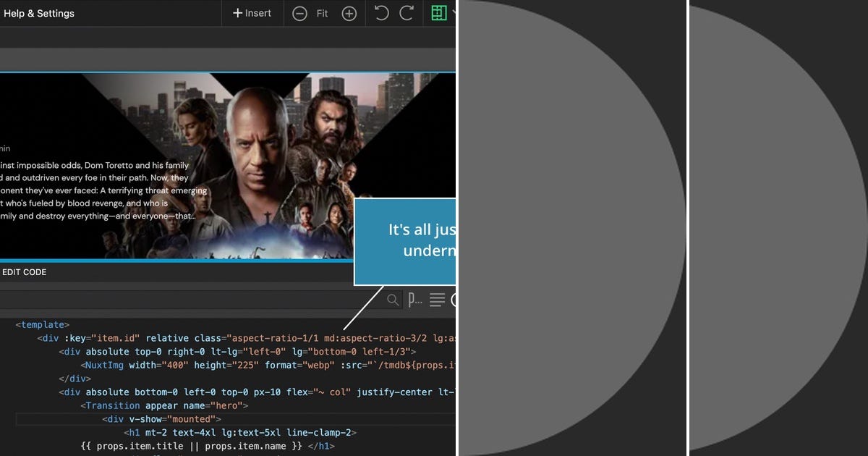Click the Insert icon in the toolbar
868x456 pixels.
(252, 13)
